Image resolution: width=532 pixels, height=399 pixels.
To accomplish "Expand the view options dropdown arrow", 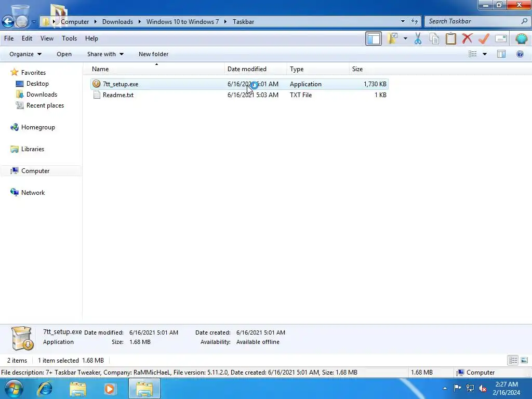I will (485, 54).
